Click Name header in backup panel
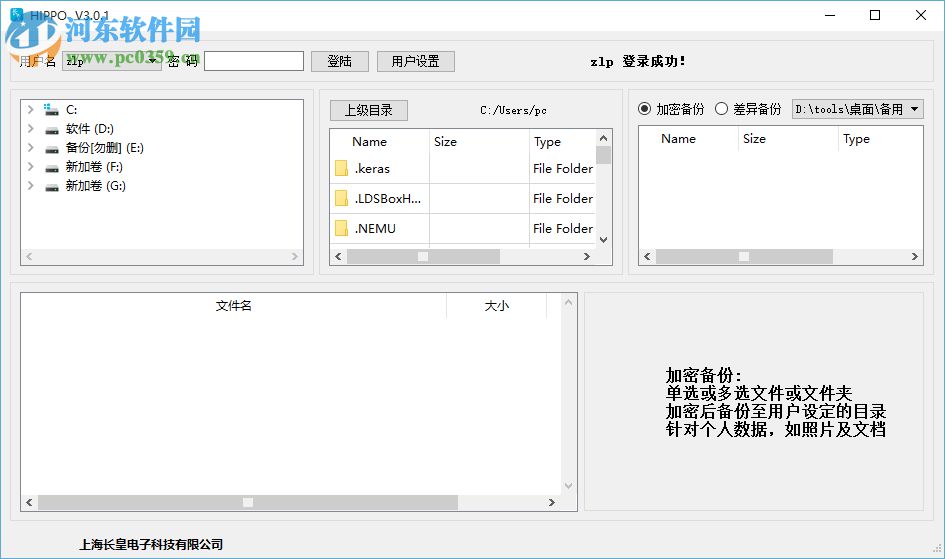 tap(678, 139)
